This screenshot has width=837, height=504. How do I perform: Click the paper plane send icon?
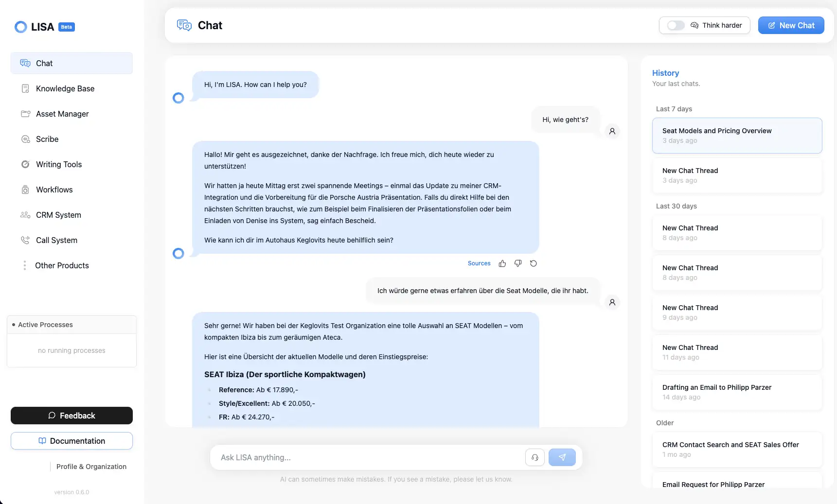coord(562,457)
